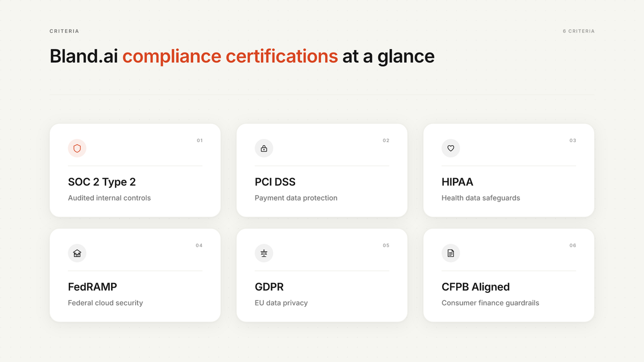Click the 'Payment data protection' description
Viewport: 644px width, 362px height.
click(x=296, y=198)
